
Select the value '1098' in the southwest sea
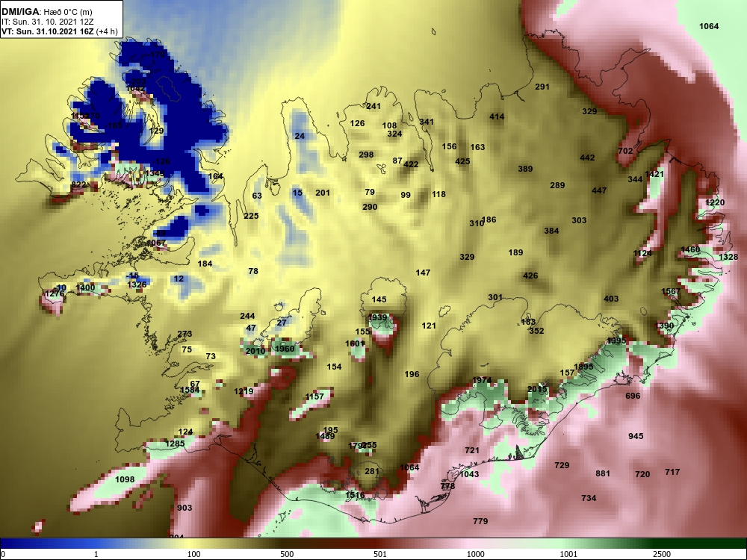click(125, 479)
